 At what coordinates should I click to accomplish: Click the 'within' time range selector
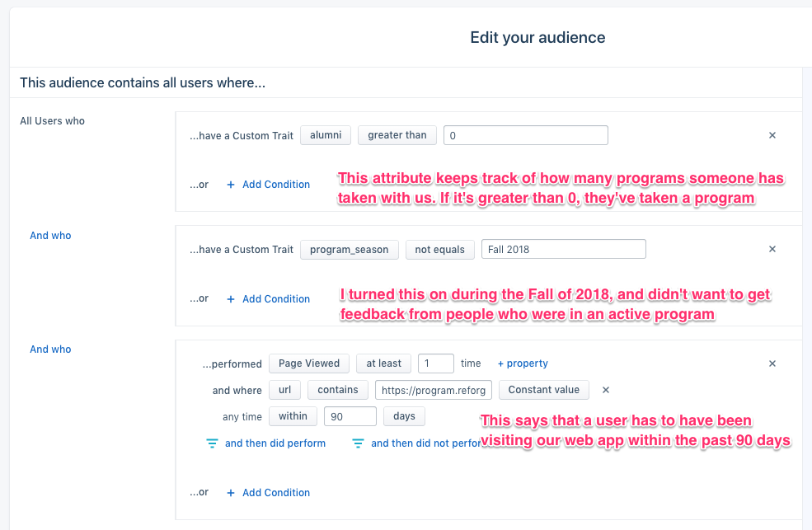[x=293, y=416]
